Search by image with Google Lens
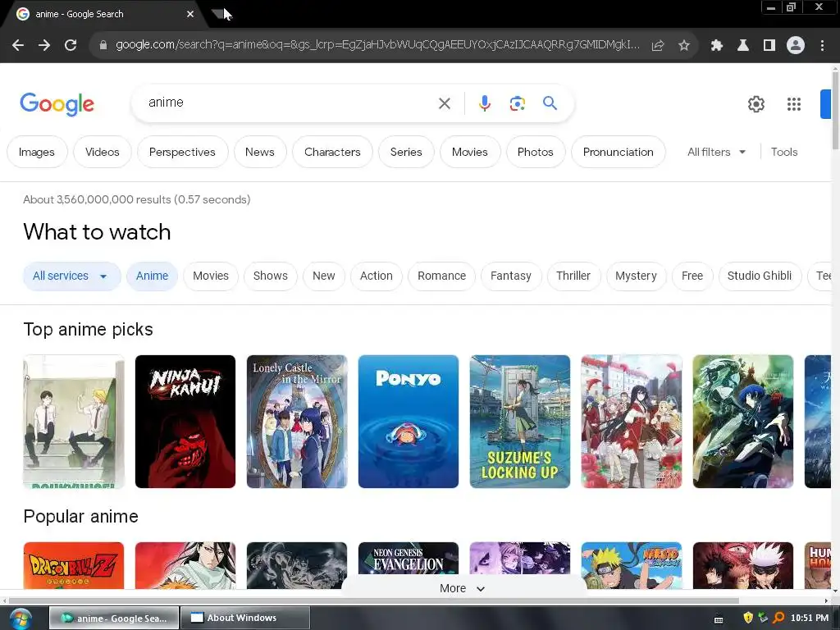840x630 pixels. (x=518, y=103)
